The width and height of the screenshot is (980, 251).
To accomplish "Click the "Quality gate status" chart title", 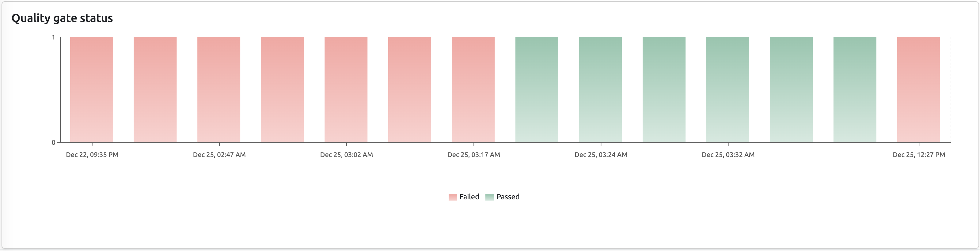I will pyautogui.click(x=62, y=18).
